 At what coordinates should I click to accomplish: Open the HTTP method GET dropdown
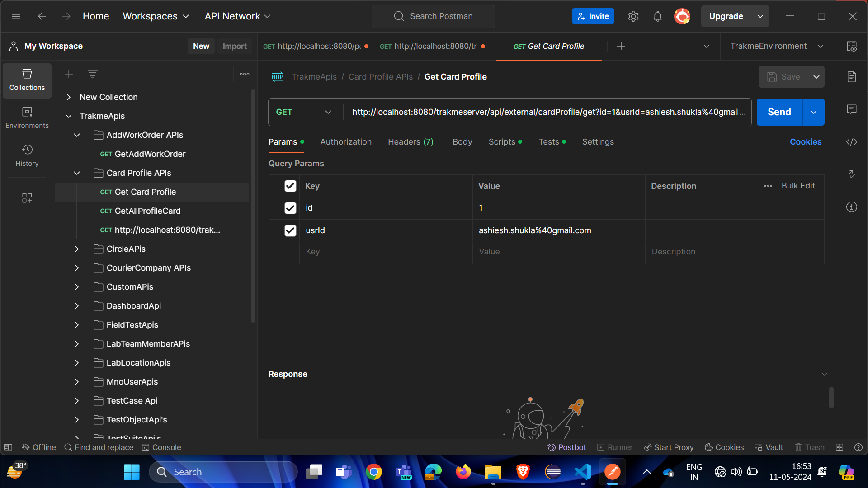click(304, 112)
